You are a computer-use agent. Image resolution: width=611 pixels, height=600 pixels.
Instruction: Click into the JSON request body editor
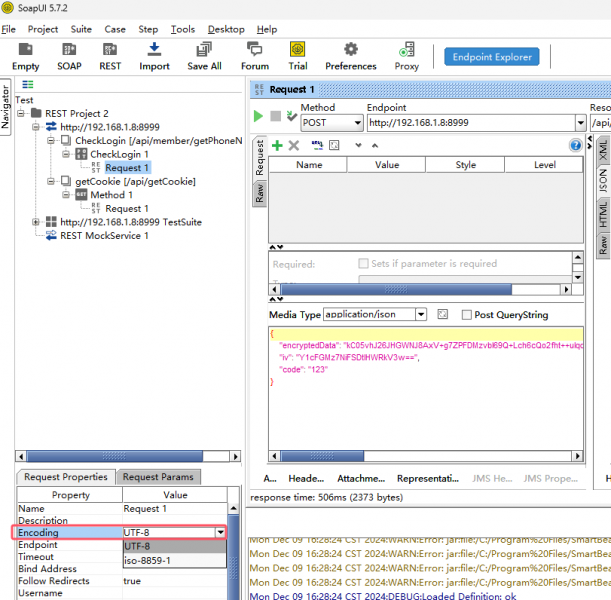pyautogui.click(x=426, y=390)
